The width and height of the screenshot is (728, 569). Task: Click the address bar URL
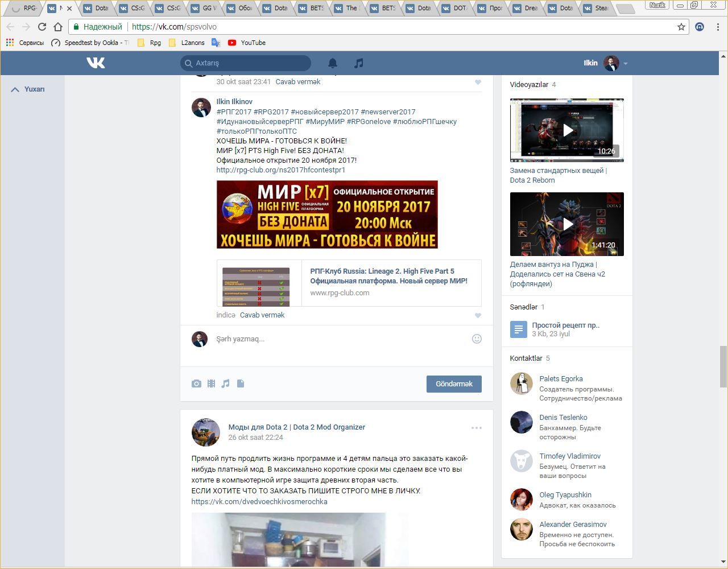tap(174, 27)
